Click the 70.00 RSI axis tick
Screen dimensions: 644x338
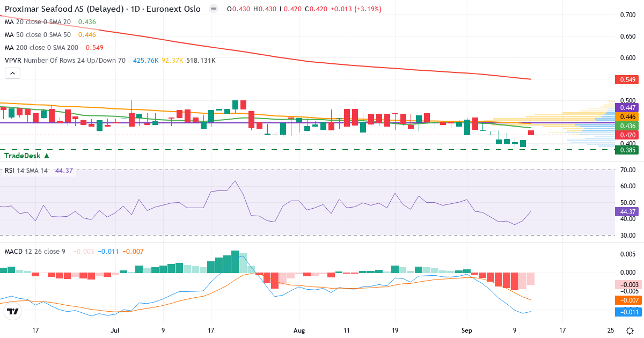[x=628, y=170]
